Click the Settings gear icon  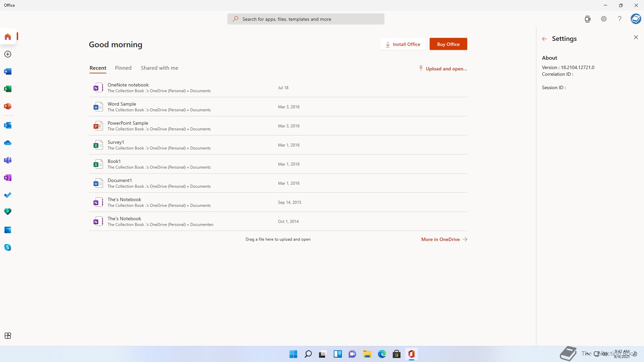click(604, 19)
